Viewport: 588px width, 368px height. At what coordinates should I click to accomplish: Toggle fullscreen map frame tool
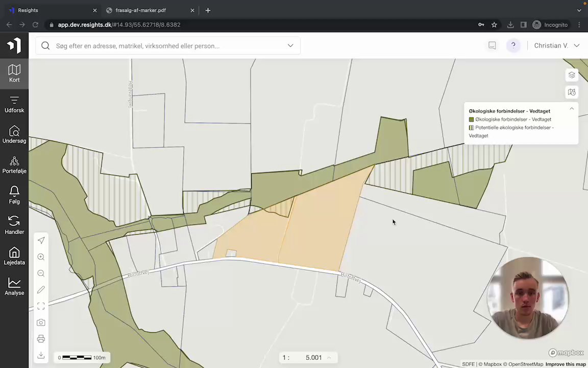[41, 306]
